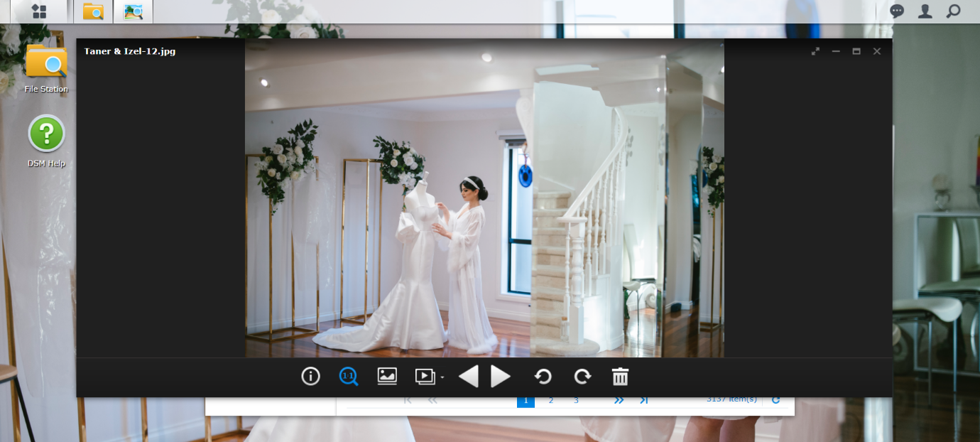980x442 pixels.
Task: Delete the photo with the trash icon
Action: [620, 377]
